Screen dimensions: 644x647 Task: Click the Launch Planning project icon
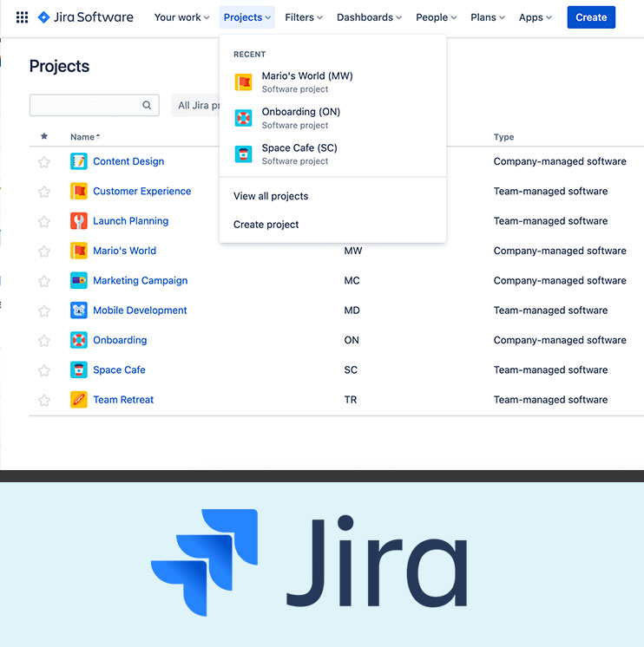pyautogui.click(x=79, y=221)
